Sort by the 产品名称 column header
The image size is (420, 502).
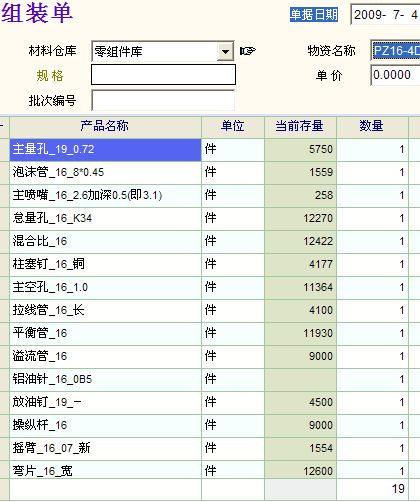[105, 126]
